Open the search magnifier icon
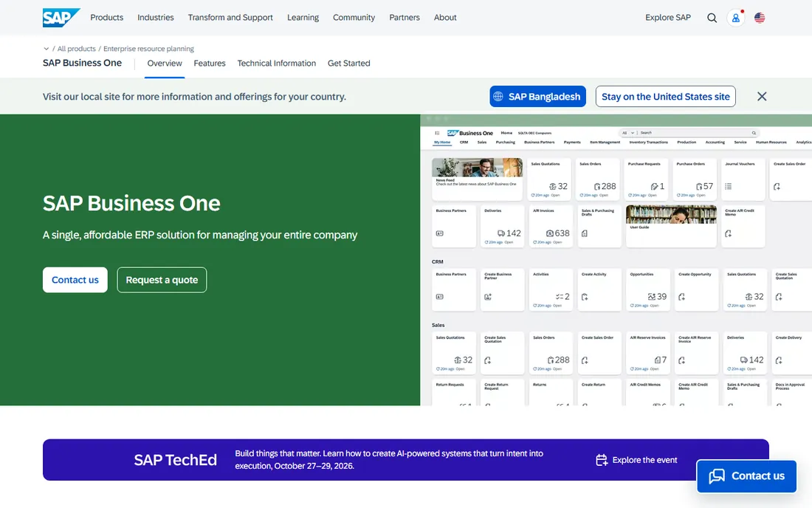The width and height of the screenshot is (812, 508). [x=712, y=18]
